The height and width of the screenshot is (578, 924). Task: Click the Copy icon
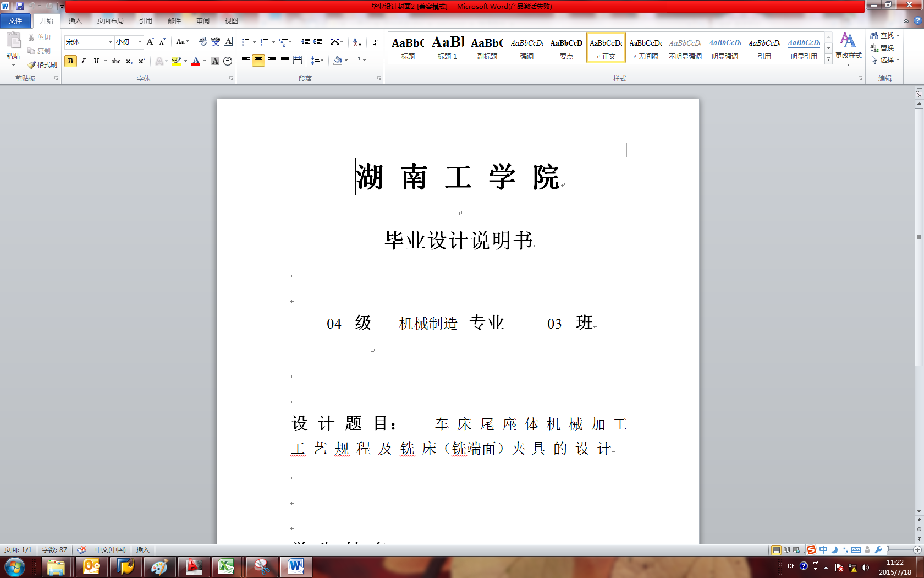pos(31,51)
